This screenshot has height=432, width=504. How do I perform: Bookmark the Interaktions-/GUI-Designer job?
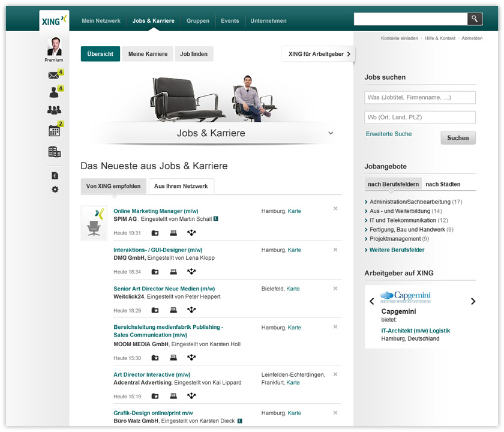[155, 272]
